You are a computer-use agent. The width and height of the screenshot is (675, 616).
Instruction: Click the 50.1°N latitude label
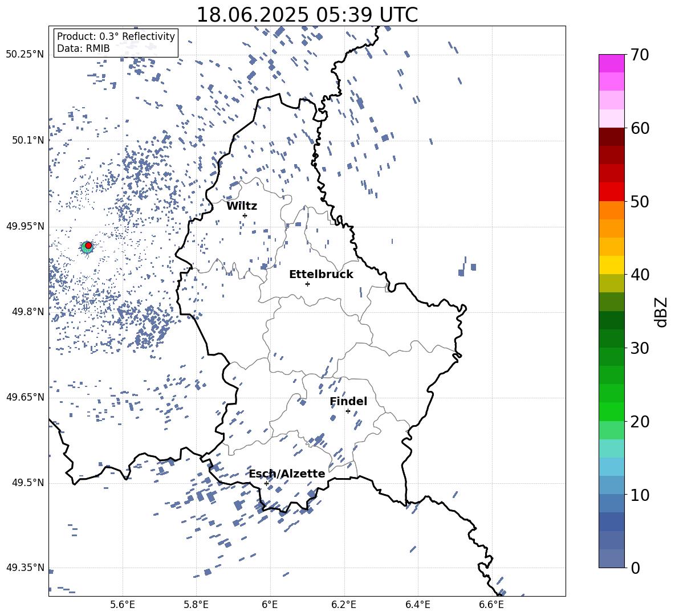28,140
